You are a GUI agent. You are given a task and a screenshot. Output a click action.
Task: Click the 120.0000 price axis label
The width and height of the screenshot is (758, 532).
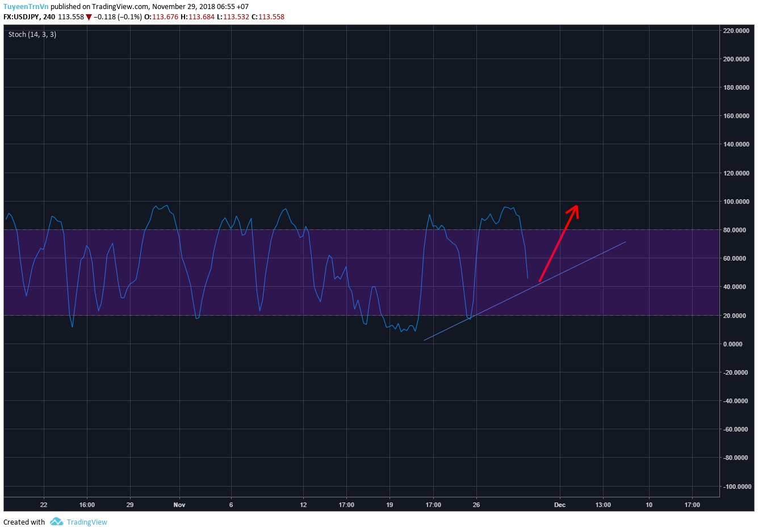736,173
